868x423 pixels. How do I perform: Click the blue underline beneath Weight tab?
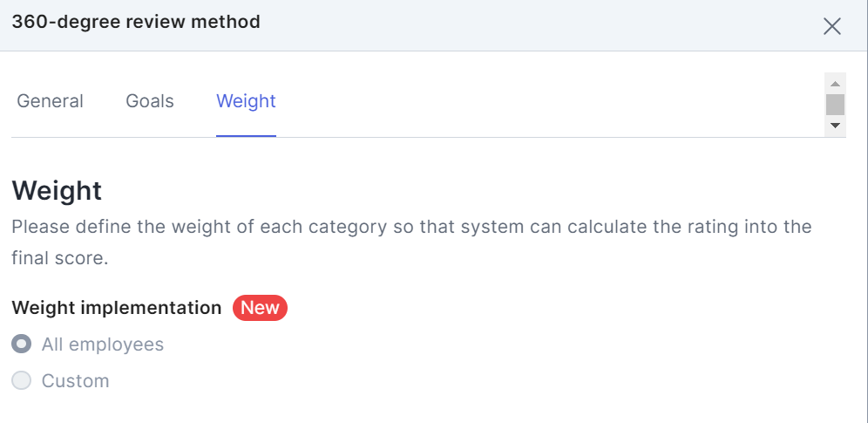pyautogui.click(x=246, y=136)
